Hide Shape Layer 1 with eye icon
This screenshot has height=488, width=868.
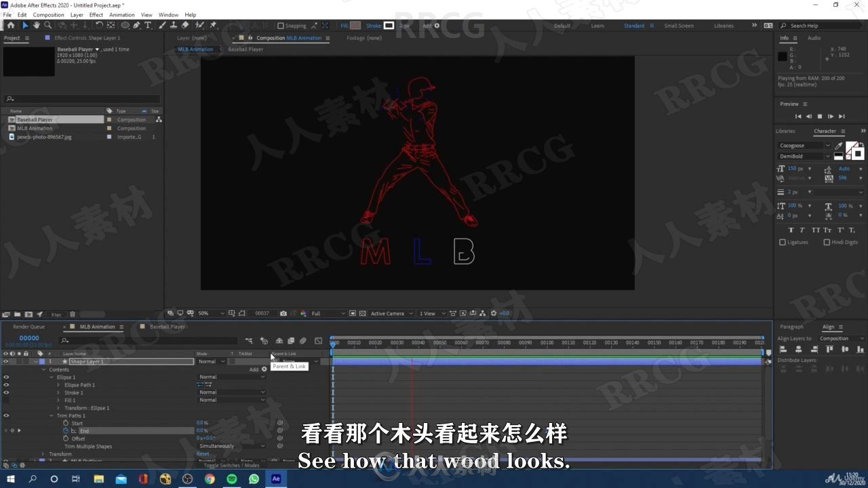click(6, 362)
